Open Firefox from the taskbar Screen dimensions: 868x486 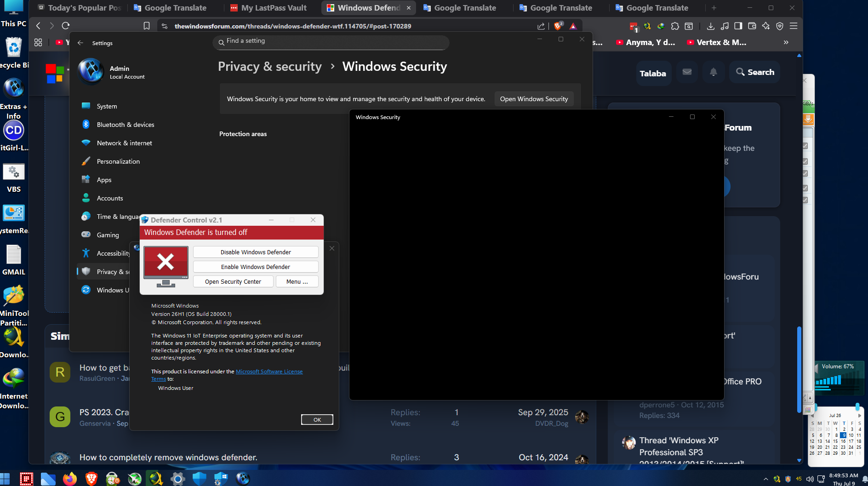70,479
